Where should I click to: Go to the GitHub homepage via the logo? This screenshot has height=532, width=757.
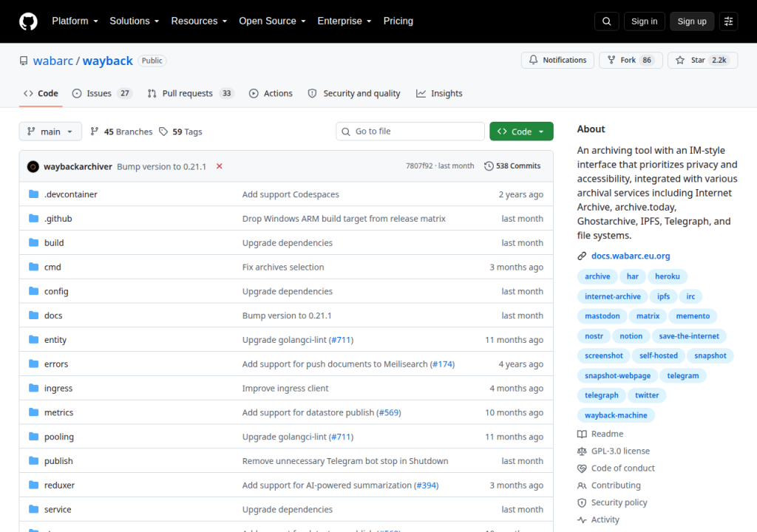click(x=28, y=21)
